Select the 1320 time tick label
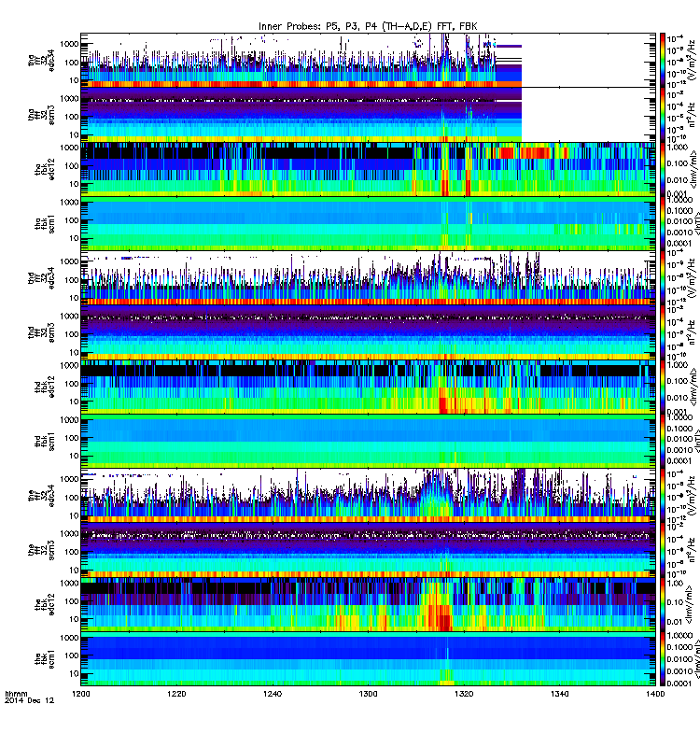The image size is (700, 747). (464, 694)
